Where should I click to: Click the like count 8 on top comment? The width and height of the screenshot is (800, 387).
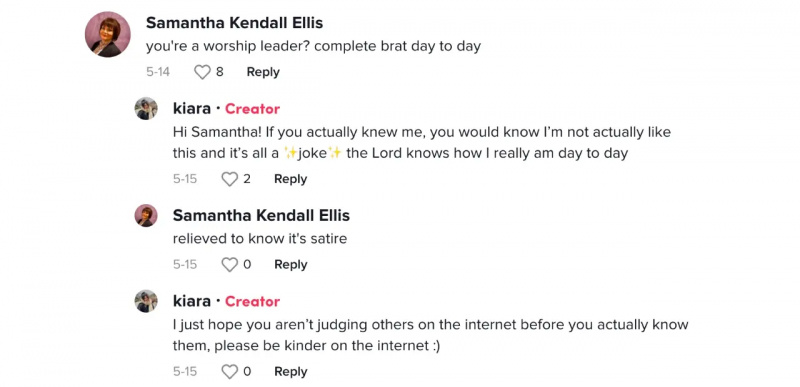(219, 72)
